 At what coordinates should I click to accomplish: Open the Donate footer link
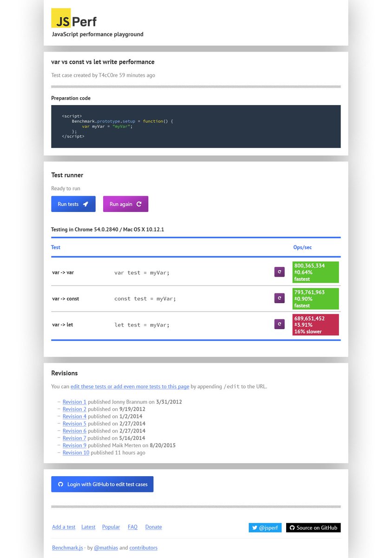(154, 527)
